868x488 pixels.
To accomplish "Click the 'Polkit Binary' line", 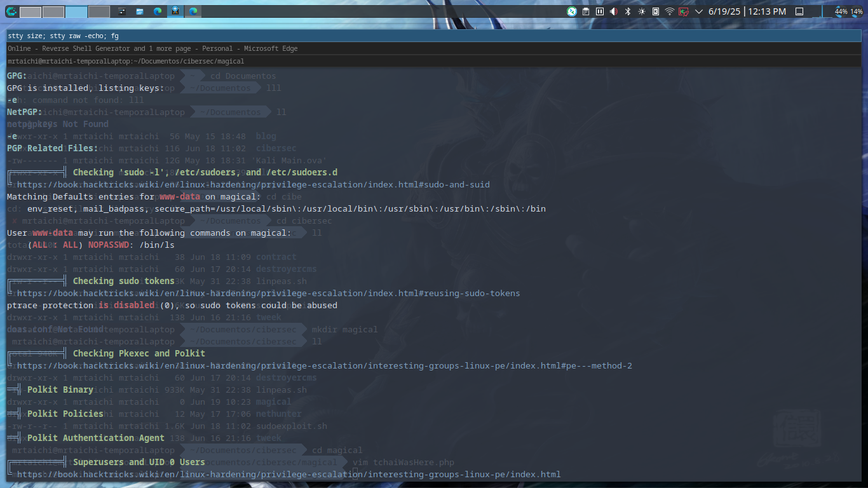I will click(60, 390).
